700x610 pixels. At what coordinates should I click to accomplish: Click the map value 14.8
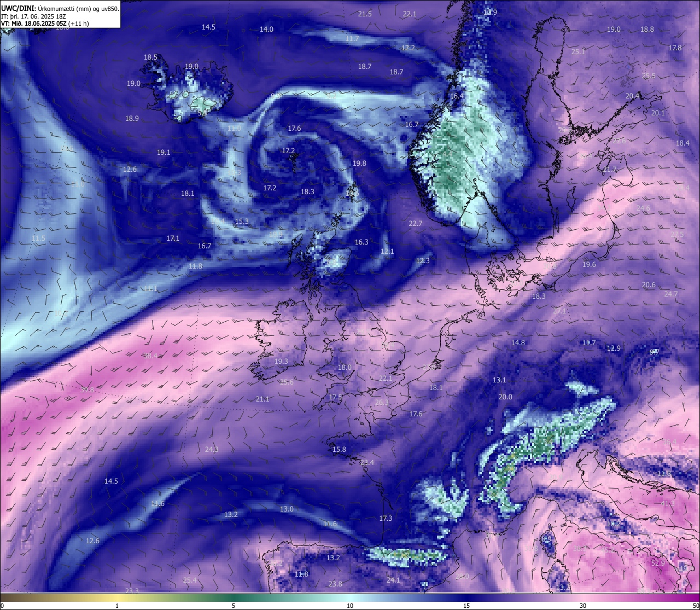[x=518, y=343]
